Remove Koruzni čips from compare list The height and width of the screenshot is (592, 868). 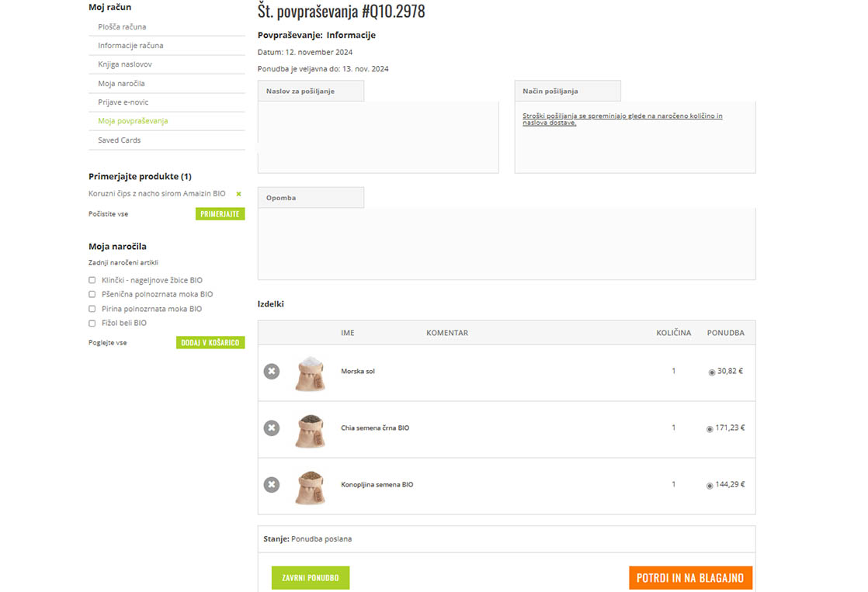tap(239, 194)
